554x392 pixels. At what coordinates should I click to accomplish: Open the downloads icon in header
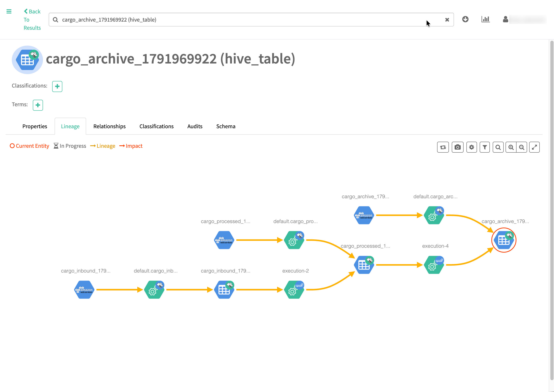tap(465, 19)
